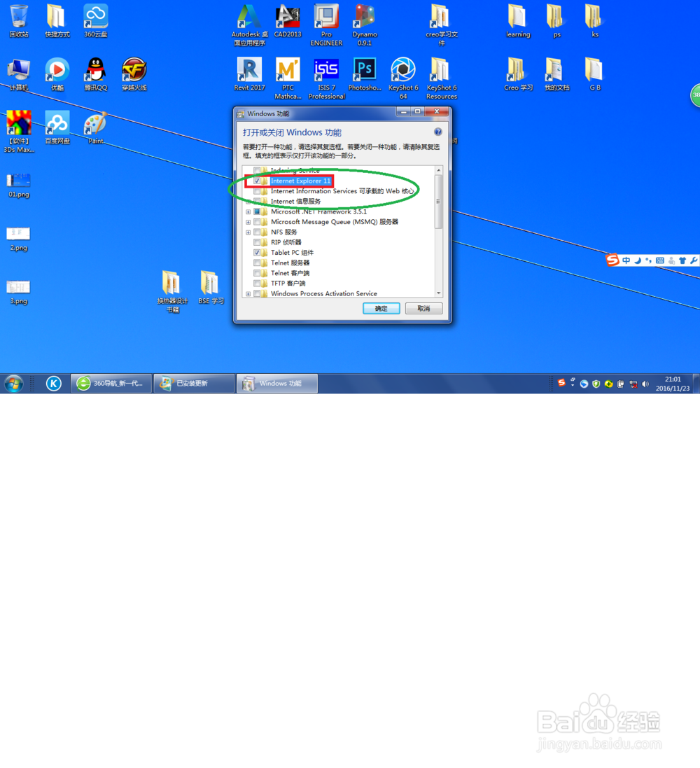
Task: Open the 腾讯QQ penguin icon
Action: (x=95, y=74)
